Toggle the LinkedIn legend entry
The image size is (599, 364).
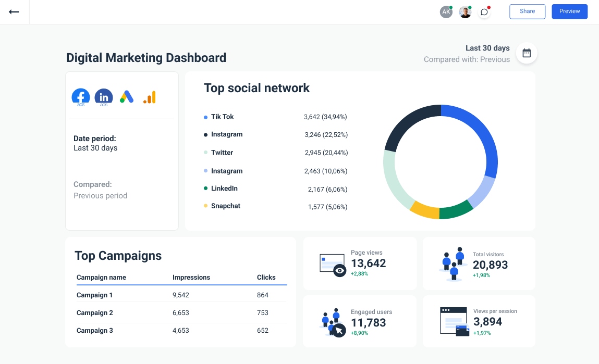(x=224, y=189)
